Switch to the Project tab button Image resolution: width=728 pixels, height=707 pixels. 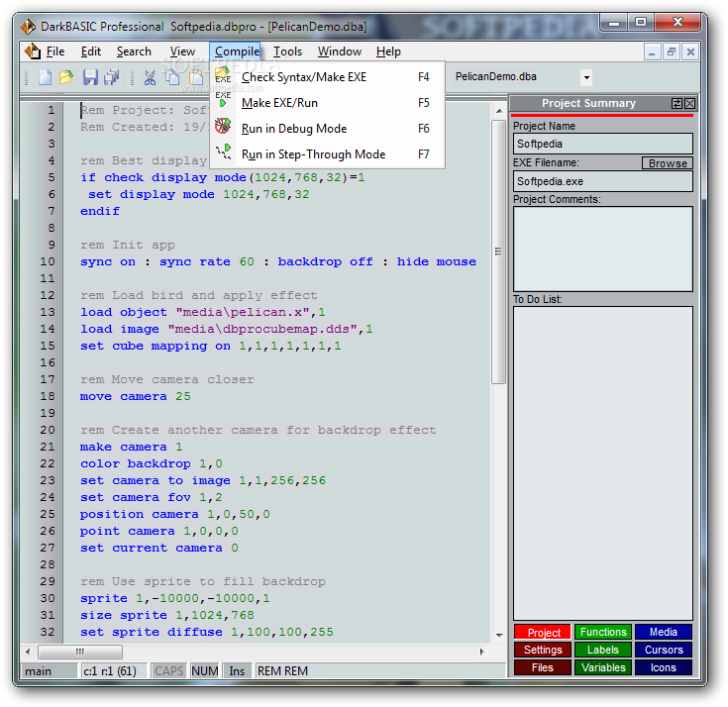(543, 633)
